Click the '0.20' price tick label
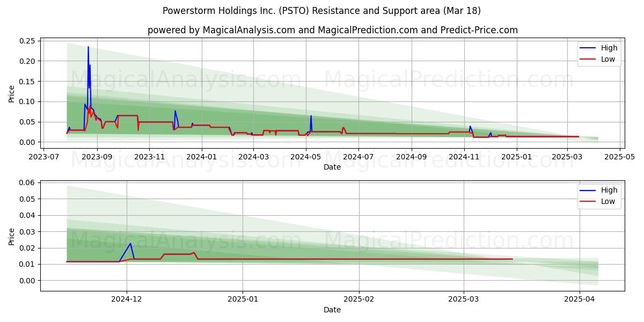 point(27,61)
